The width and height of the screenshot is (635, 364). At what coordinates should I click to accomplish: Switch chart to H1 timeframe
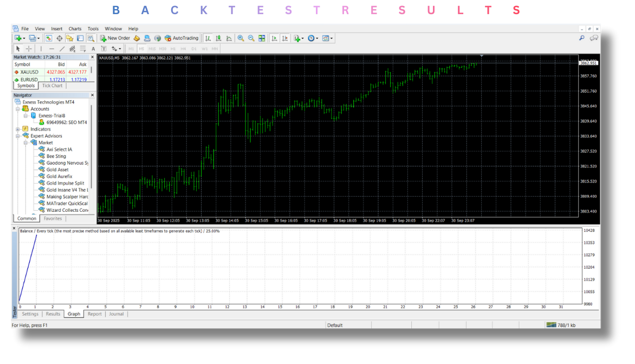(x=173, y=49)
